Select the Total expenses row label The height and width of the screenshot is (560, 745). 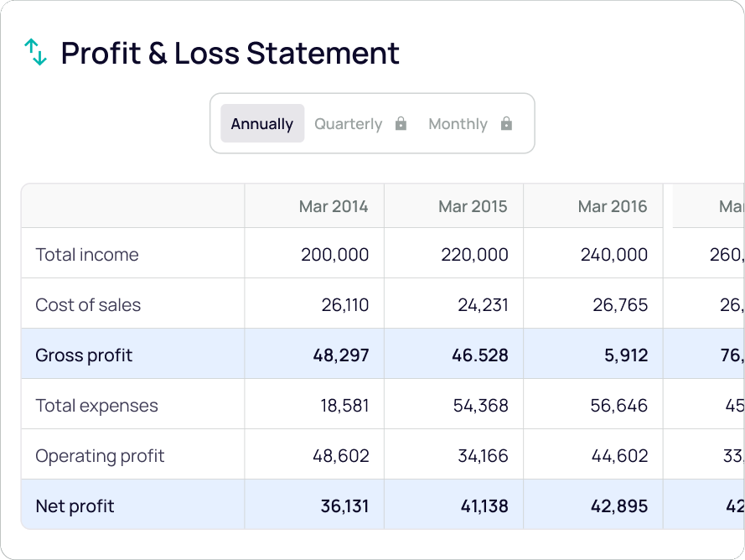(96, 406)
